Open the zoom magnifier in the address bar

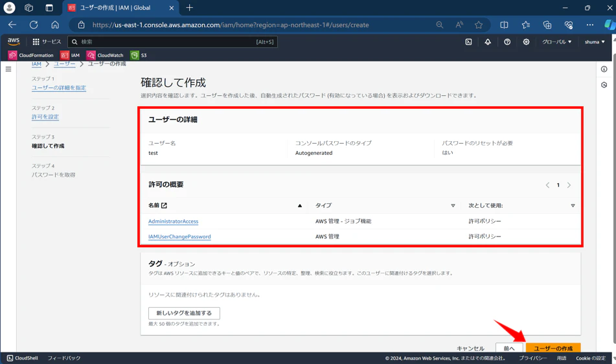tap(440, 25)
